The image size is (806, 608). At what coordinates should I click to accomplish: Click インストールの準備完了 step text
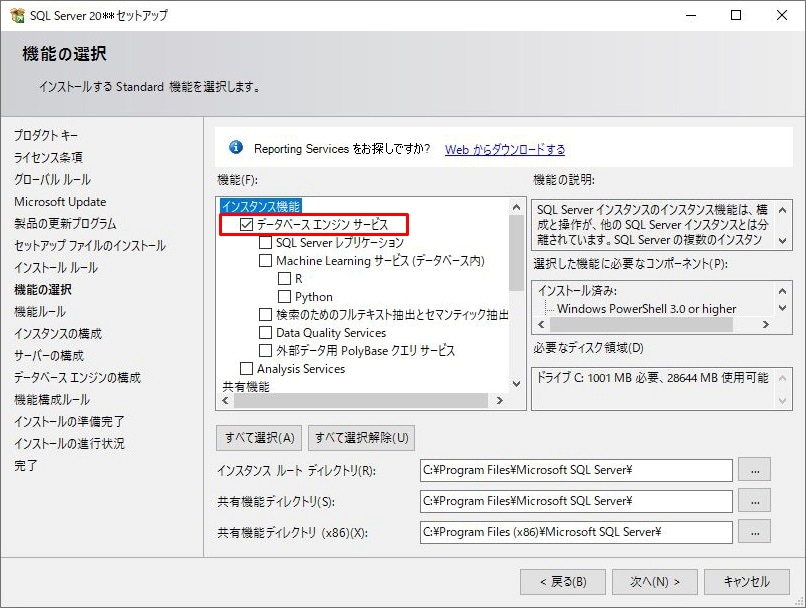coord(69,421)
